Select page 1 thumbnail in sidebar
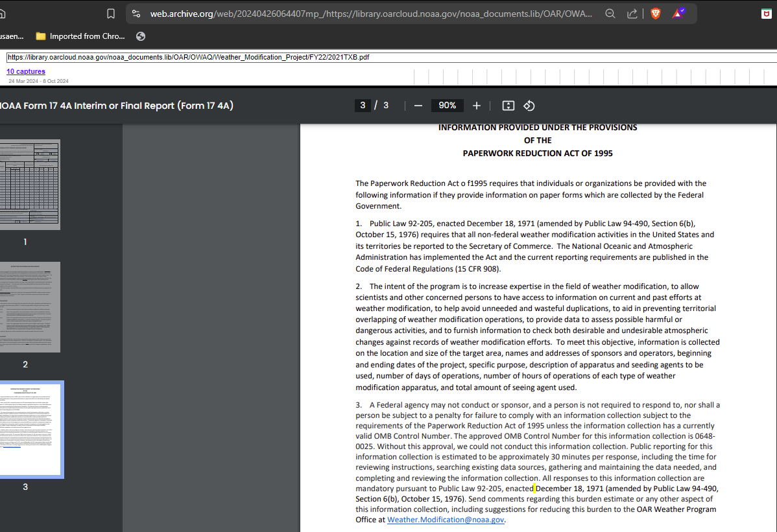The image size is (777, 532). 30,185
